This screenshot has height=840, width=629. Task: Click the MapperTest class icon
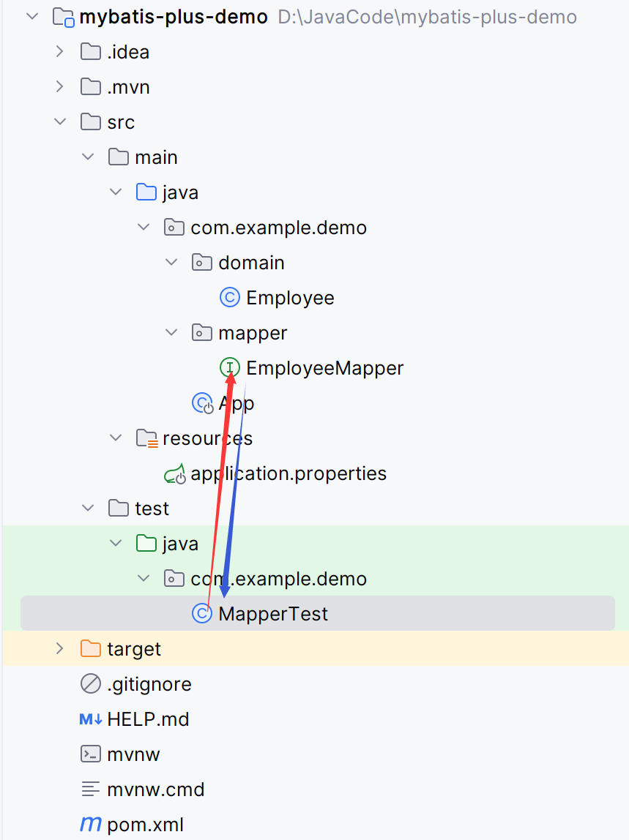[201, 613]
